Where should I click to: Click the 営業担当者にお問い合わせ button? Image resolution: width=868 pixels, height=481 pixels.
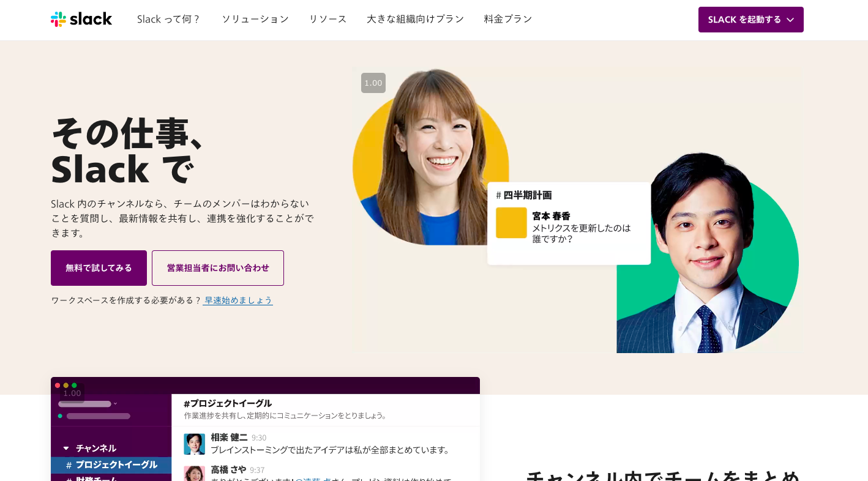point(217,268)
